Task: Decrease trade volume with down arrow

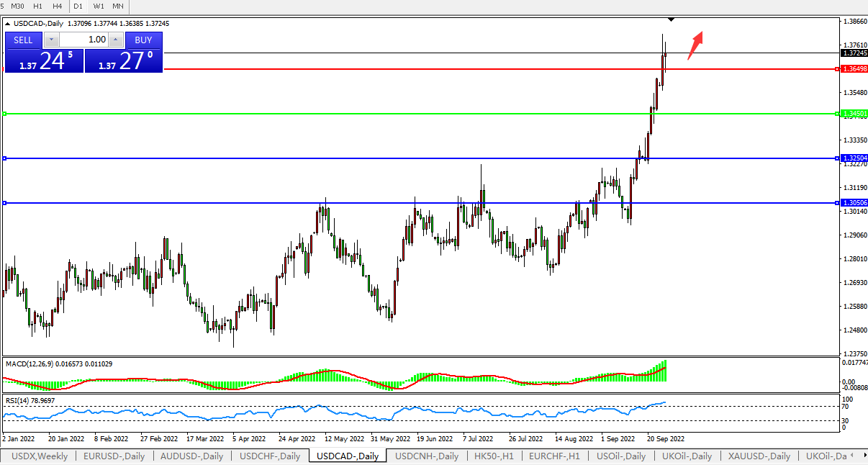Action: pos(52,40)
